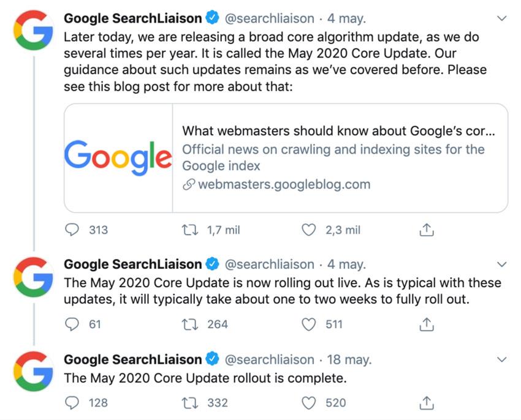
Task: Share the rolling out live tweet
Action: (427, 324)
